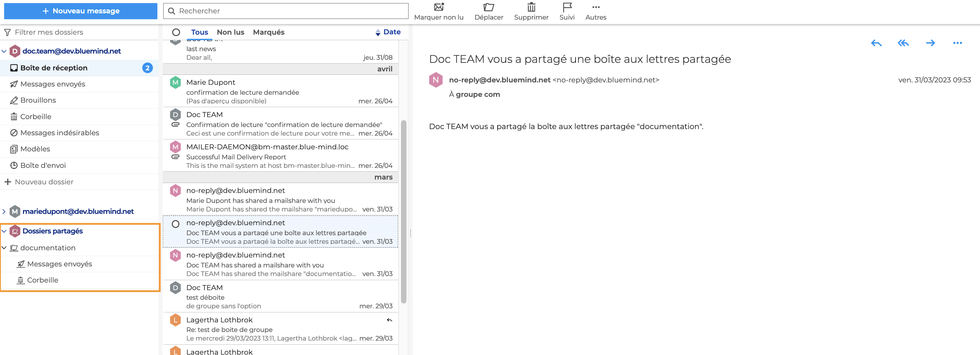Forward the message with the right-arrow icon
The image size is (980, 355).
click(930, 43)
